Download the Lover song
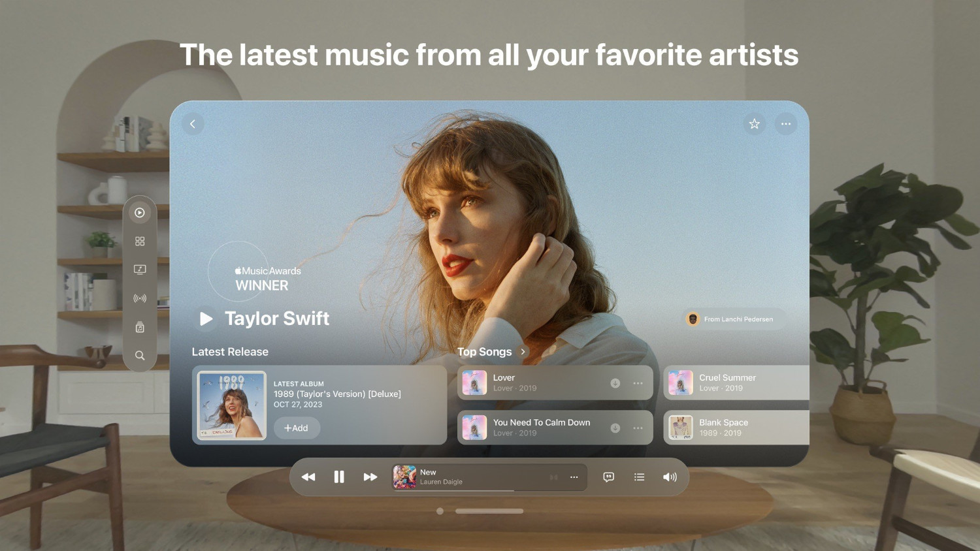 615,383
